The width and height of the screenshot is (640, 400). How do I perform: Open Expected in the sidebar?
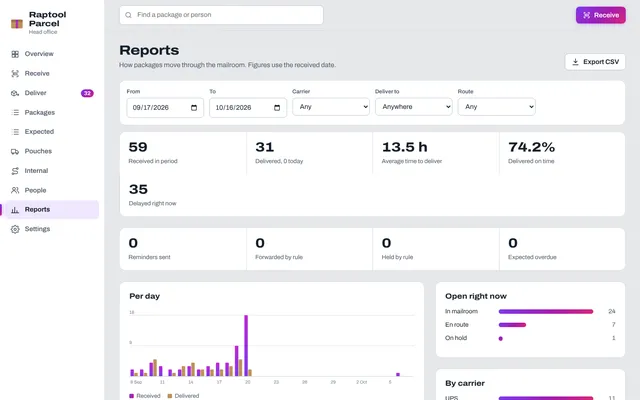click(x=39, y=132)
